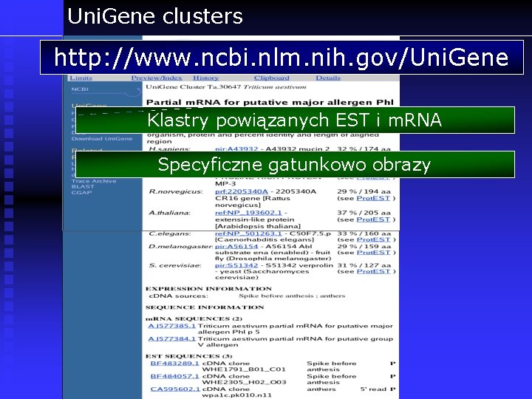Click the 'R.norvegicus:' organism label
The height and width of the screenshot is (399, 532).
tap(176, 191)
